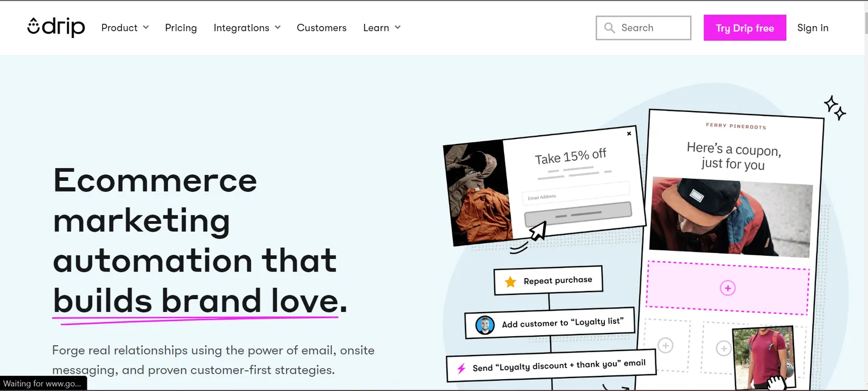Image resolution: width=868 pixels, height=391 pixels.
Task: Click the man in red shirt photo
Action: click(764, 357)
